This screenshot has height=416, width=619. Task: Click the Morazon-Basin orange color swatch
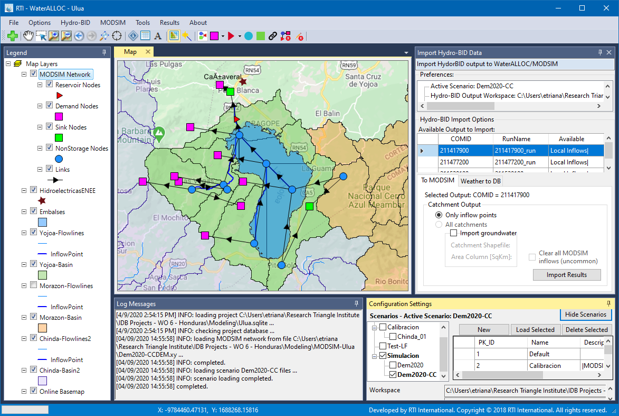click(42, 328)
